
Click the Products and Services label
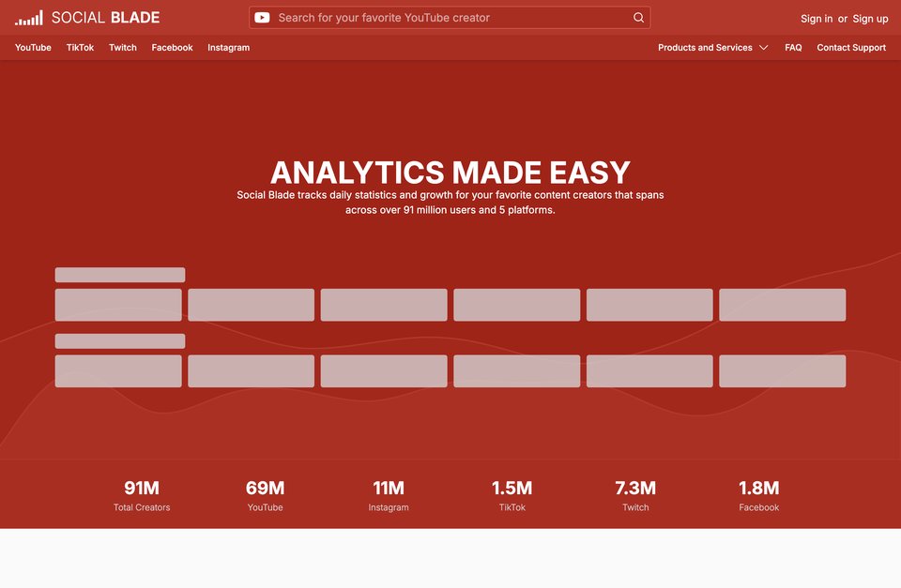tap(705, 48)
